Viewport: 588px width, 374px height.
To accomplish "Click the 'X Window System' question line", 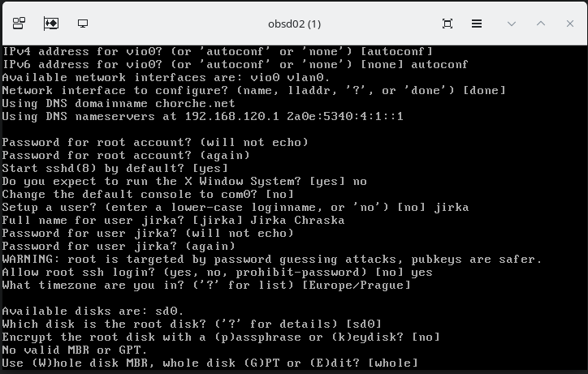I will tap(184, 181).
